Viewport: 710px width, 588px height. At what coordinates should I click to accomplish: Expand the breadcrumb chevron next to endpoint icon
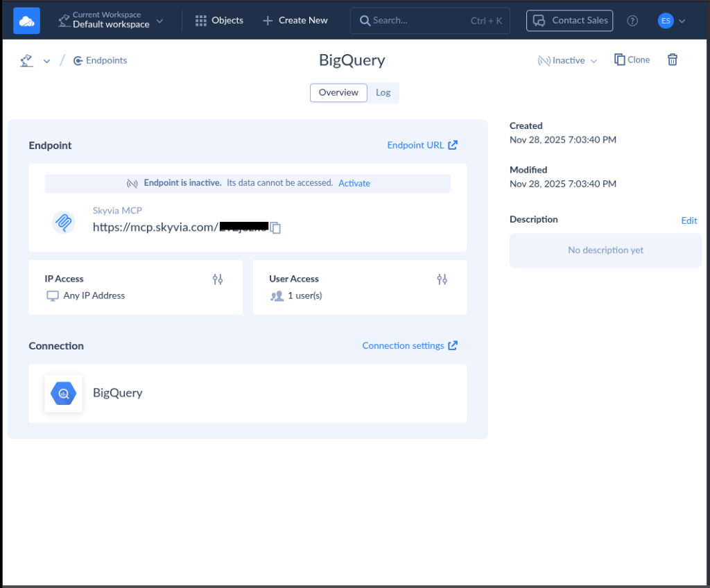[46, 60]
